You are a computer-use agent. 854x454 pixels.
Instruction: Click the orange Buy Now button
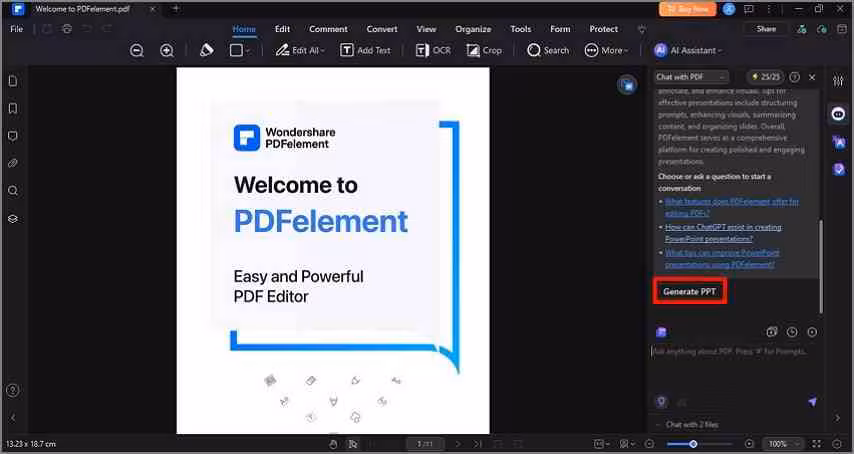point(687,9)
